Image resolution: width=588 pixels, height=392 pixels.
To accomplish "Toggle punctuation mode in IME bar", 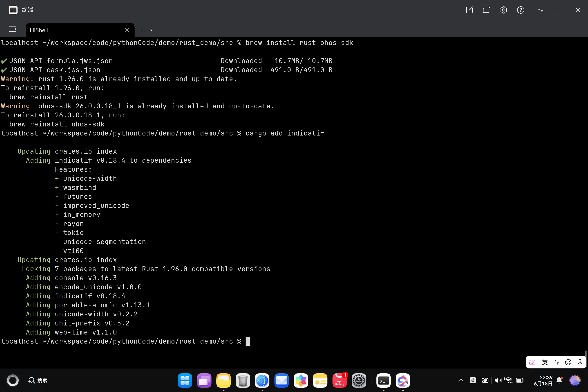I will [557, 362].
